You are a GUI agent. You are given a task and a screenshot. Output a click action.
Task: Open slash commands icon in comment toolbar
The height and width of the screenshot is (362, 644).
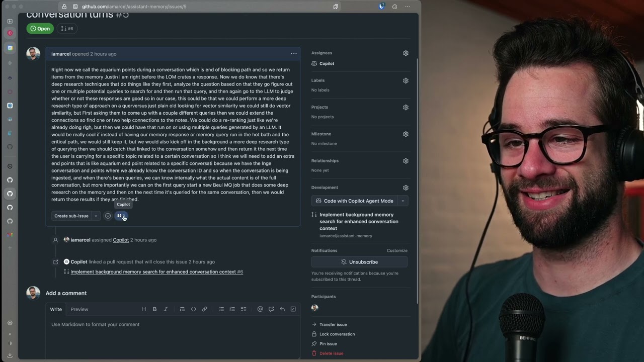point(293,309)
